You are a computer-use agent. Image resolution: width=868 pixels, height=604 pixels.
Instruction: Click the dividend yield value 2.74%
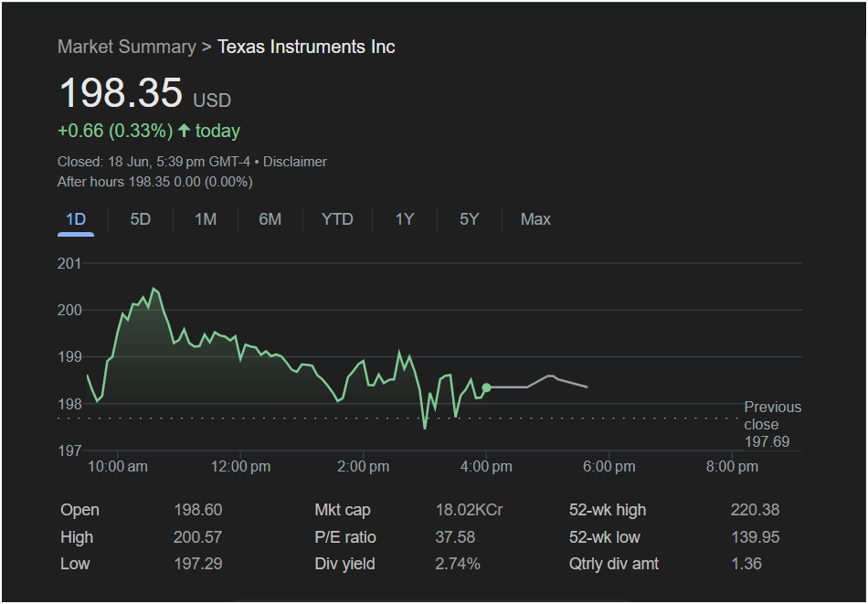(x=458, y=564)
